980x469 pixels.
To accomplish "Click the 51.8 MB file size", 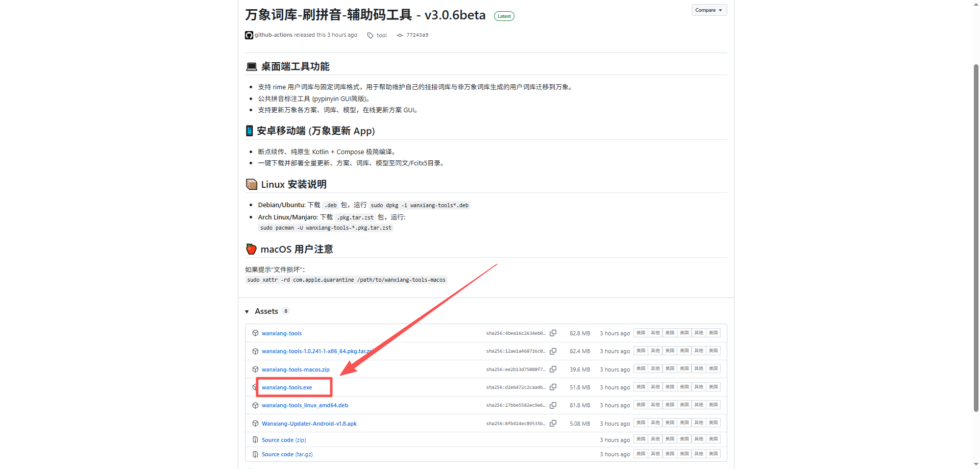I will click(580, 387).
